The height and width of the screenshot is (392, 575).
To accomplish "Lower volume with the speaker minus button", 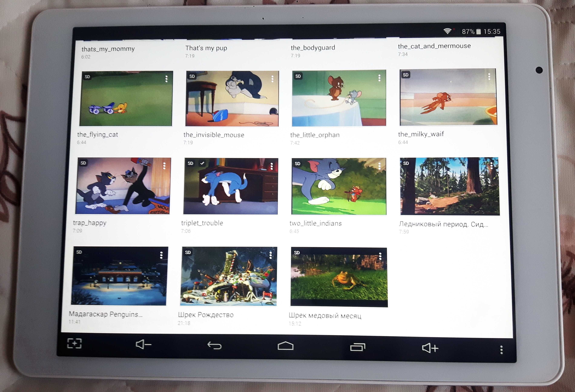I will [143, 344].
